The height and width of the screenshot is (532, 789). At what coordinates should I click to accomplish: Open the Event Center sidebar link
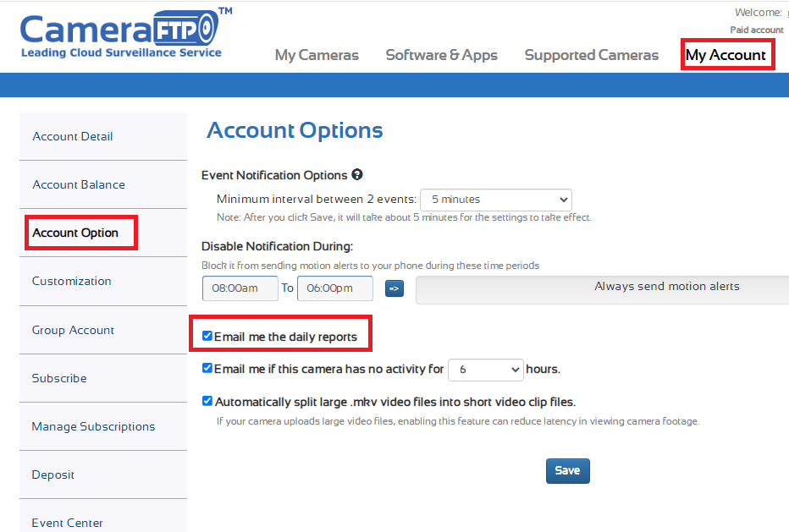[x=68, y=523]
